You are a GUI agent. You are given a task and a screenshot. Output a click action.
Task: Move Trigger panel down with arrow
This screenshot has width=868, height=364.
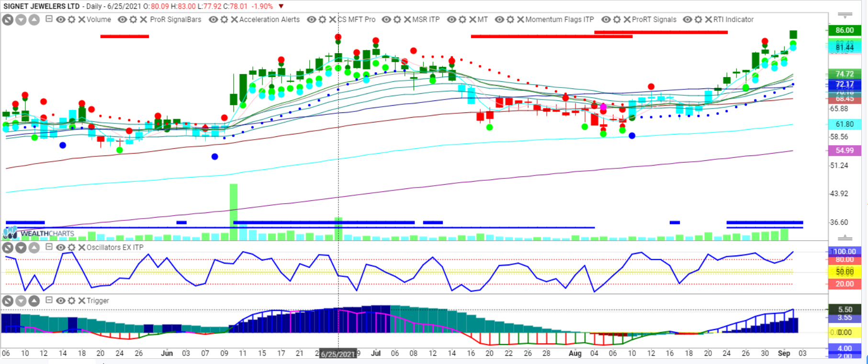21,301
